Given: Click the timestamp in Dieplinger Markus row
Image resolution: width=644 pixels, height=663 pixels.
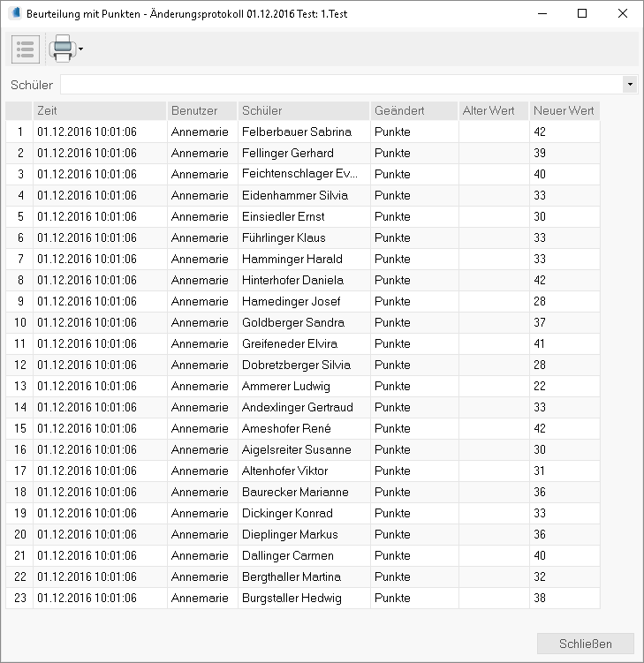Looking at the screenshot, I should click(100, 533).
